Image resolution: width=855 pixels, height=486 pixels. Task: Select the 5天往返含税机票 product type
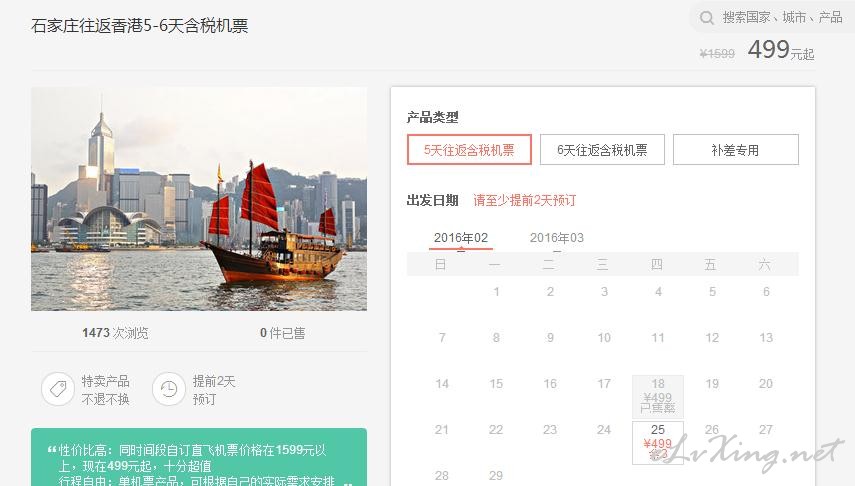point(469,150)
